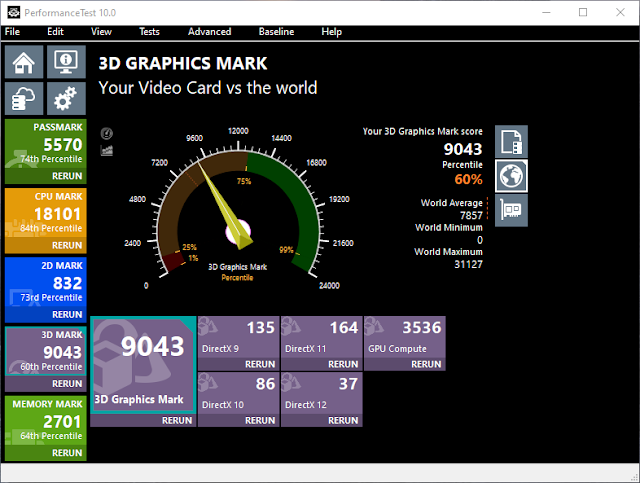Image resolution: width=640 pixels, height=483 pixels.
Task: Open the settings gears icon
Action: tap(66, 98)
